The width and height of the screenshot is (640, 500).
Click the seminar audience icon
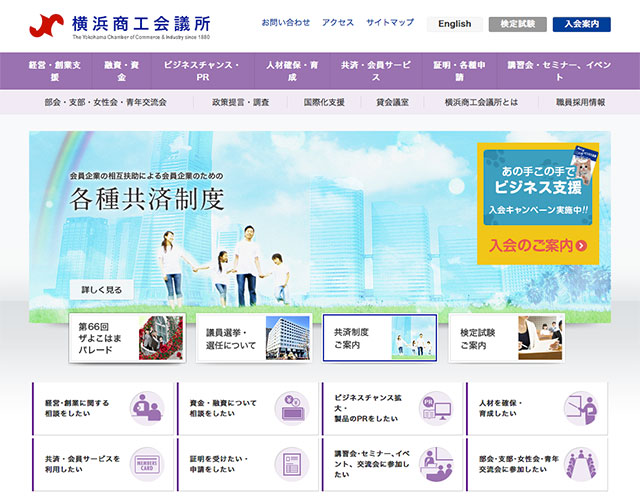pyautogui.click(x=436, y=464)
